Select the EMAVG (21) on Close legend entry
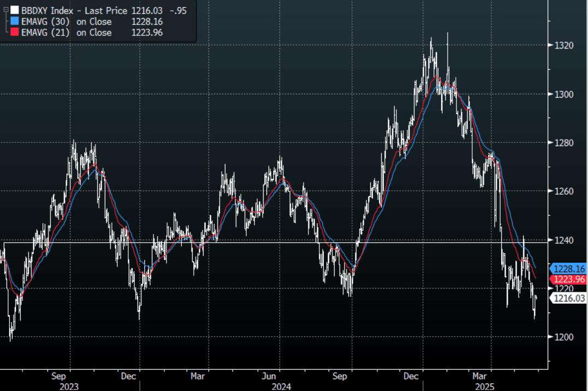588x391 pixels. tap(66, 33)
